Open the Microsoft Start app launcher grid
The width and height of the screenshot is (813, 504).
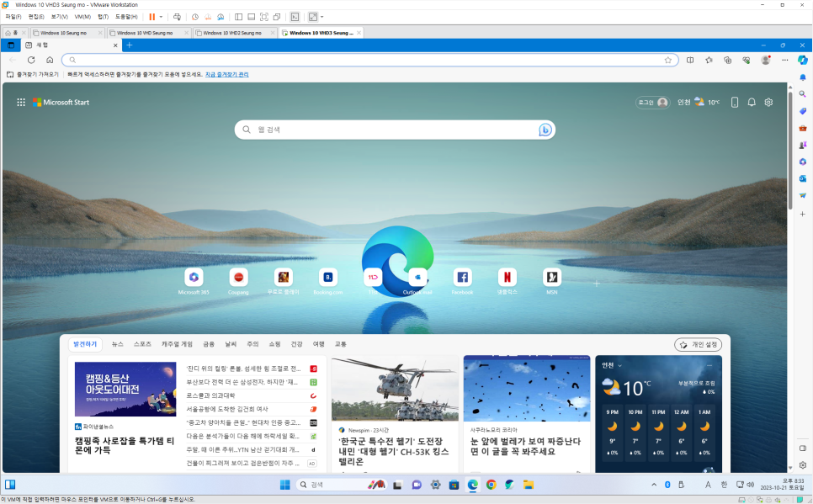[21, 102]
